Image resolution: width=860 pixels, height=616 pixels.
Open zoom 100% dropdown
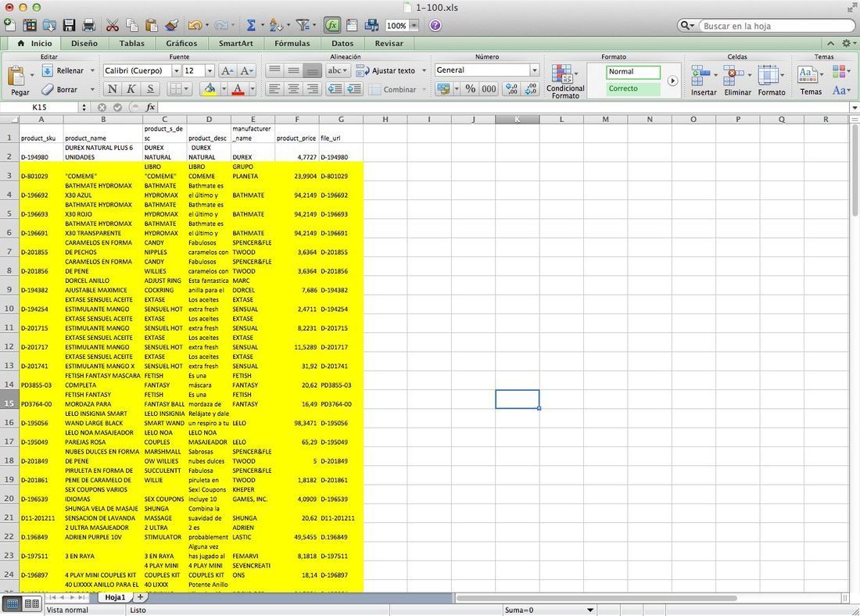pyautogui.click(x=414, y=25)
